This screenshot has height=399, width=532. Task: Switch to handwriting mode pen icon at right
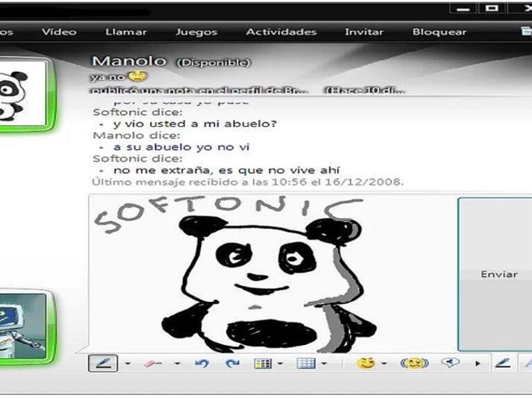pos(502,363)
